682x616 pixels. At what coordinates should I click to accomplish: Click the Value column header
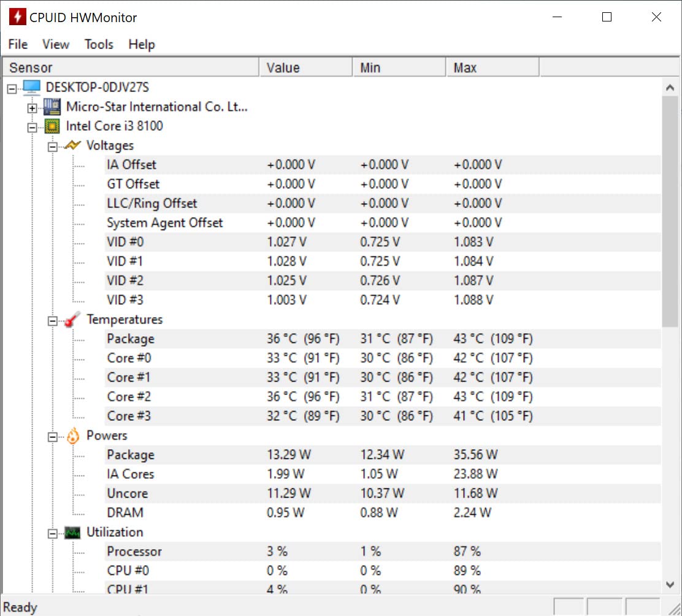306,67
